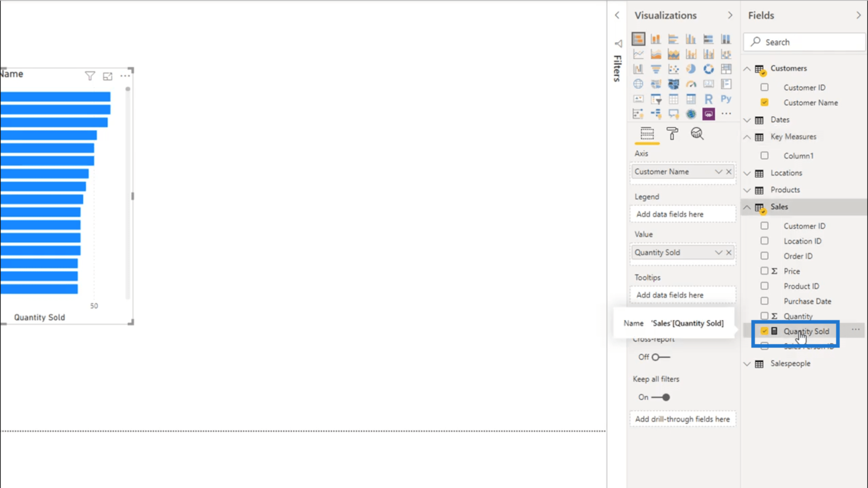Check the Customers Customer ID field
The image size is (868, 488).
tap(764, 87)
